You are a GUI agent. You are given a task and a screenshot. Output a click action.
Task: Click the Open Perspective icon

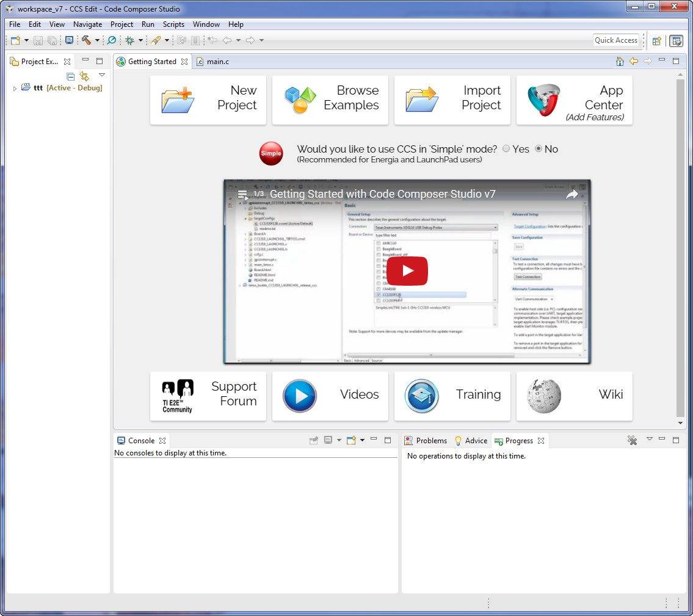click(x=657, y=41)
